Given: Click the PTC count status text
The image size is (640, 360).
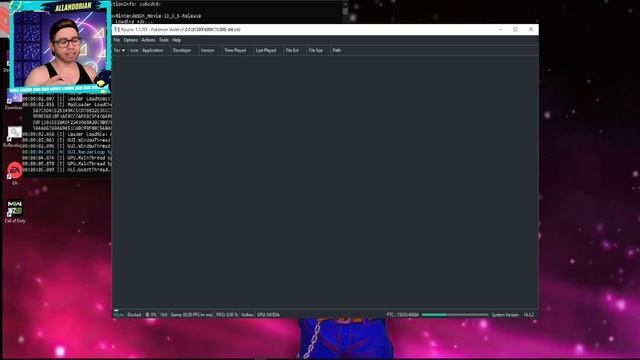Looking at the screenshot, I should click(x=402, y=315).
